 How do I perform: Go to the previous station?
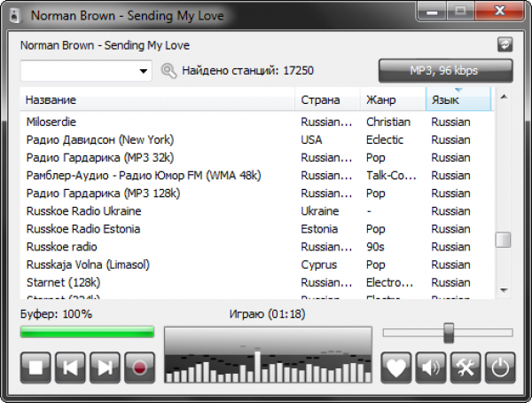pyautogui.click(x=71, y=367)
